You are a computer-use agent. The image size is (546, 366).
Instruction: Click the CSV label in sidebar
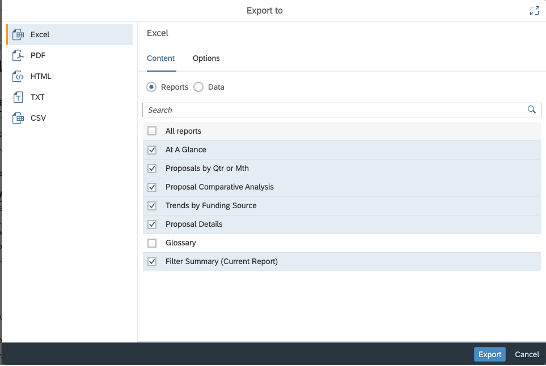pyautogui.click(x=38, y=118)
